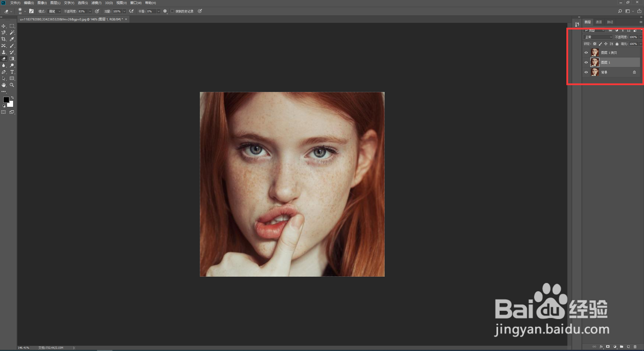This screenshot has height=351, width=644.
Task: Toggle visibility of 图层 1 拷贝
Action: point(586,53)
